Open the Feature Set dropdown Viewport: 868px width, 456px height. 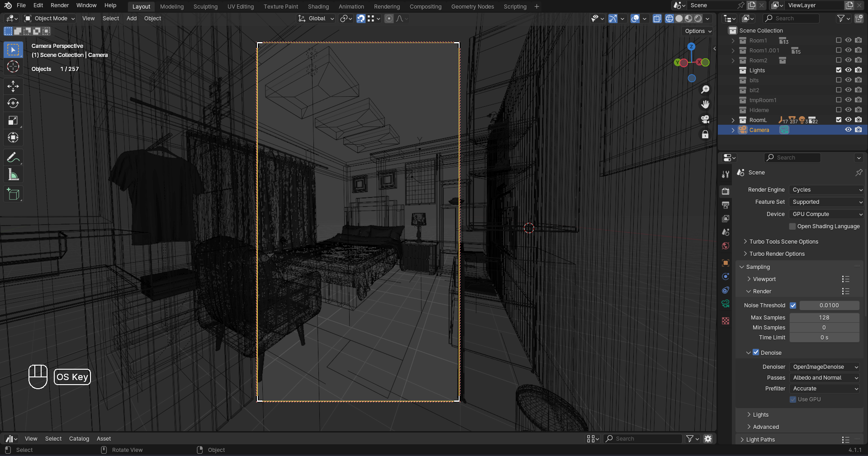pos(827,202)
